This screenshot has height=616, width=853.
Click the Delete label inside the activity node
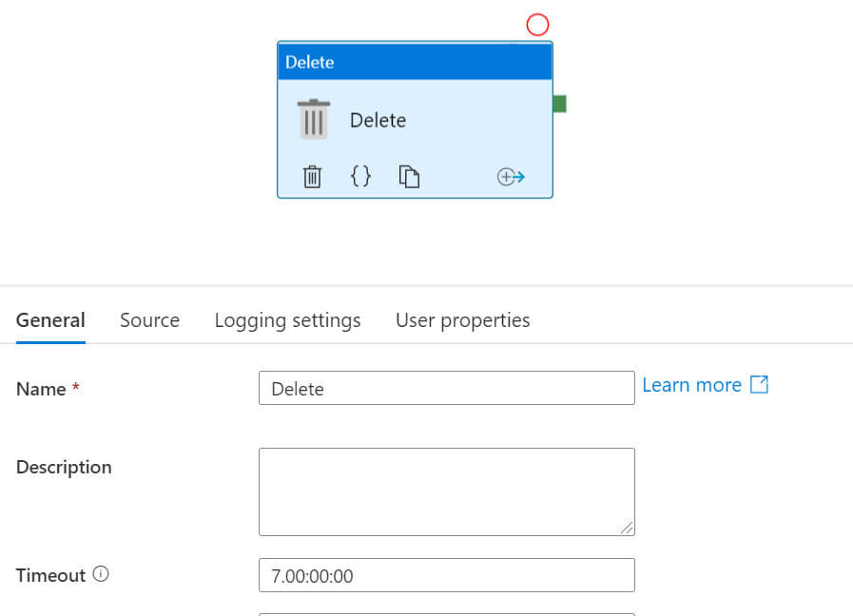tap(378, 121)
